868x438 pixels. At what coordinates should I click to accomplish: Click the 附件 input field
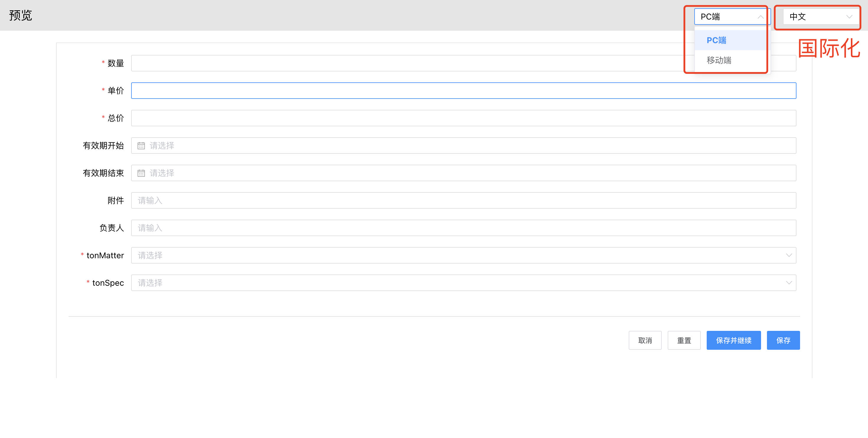463,201
